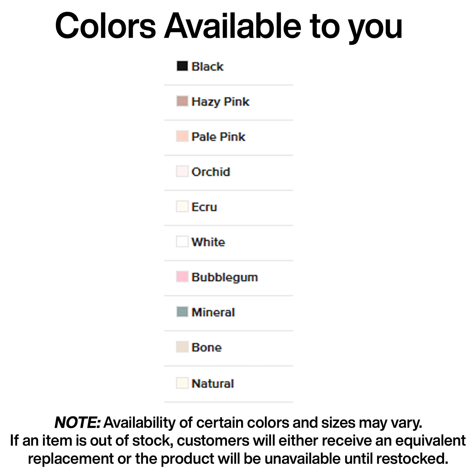Image resolution: width=476 pixels, height=476 pixels.
Task: Choose the Mineral text label
Action: coord(213,312)
